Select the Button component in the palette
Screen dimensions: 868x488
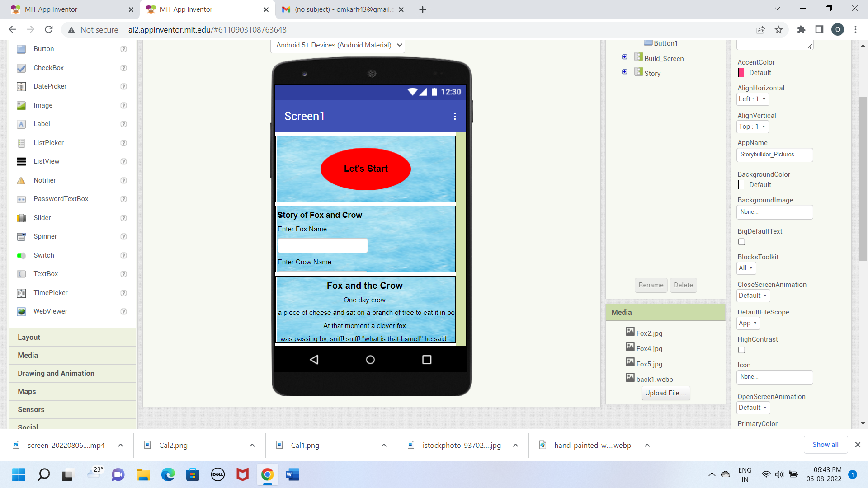[44, 49]
